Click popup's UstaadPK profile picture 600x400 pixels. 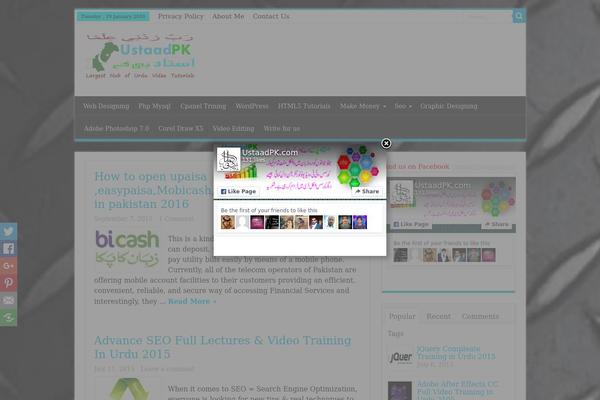click(228, 159)
